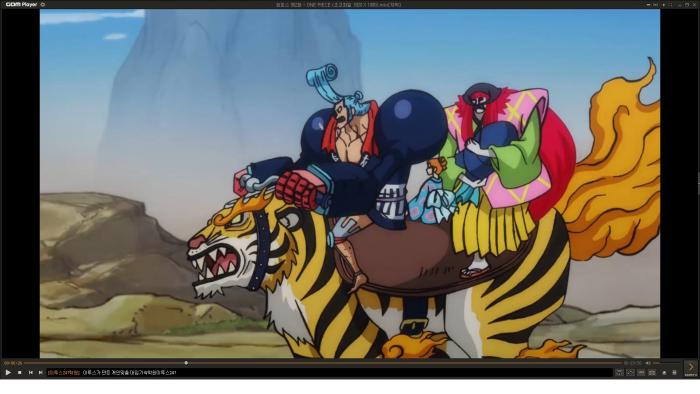Skip to the next file
Screen dimensions: 700x394
coord(41,372)
